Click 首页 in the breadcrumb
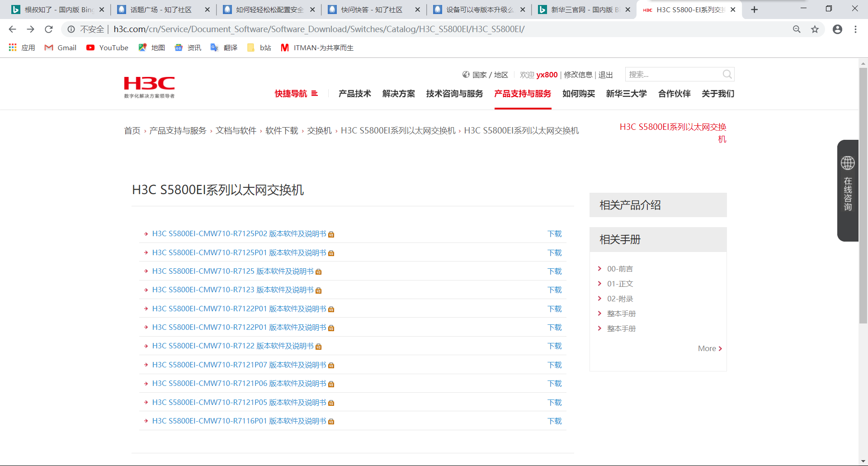 click(x=132, y=131)
